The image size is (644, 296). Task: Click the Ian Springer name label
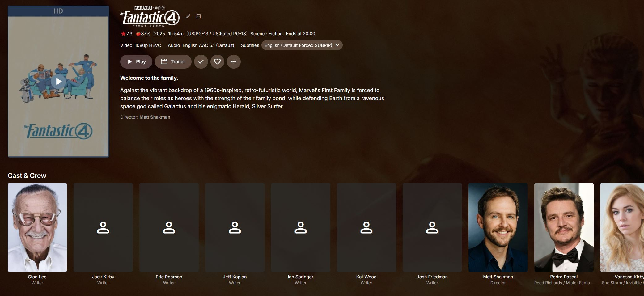pyautogui.click(x=301, y=277)
